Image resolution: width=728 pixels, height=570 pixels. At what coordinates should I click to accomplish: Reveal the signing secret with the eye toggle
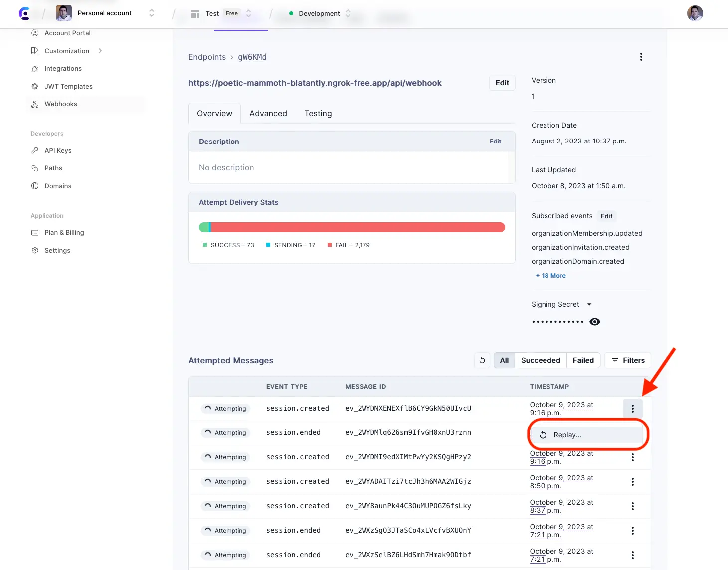coord(594,321)
